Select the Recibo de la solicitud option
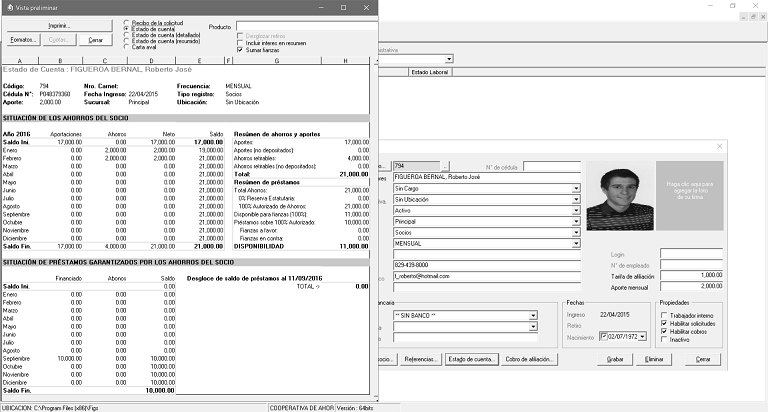 pos(126,21)
